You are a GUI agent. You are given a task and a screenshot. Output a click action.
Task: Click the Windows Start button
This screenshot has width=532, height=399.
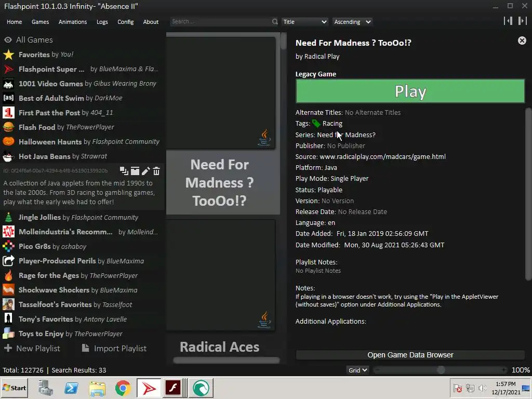tap(14, 388)
